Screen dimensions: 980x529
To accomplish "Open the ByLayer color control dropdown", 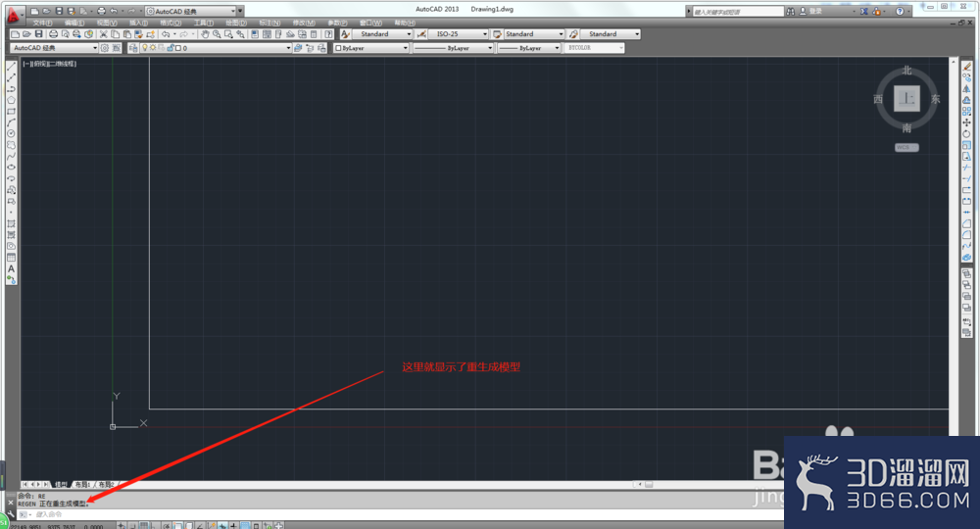I will click(371, 48).
